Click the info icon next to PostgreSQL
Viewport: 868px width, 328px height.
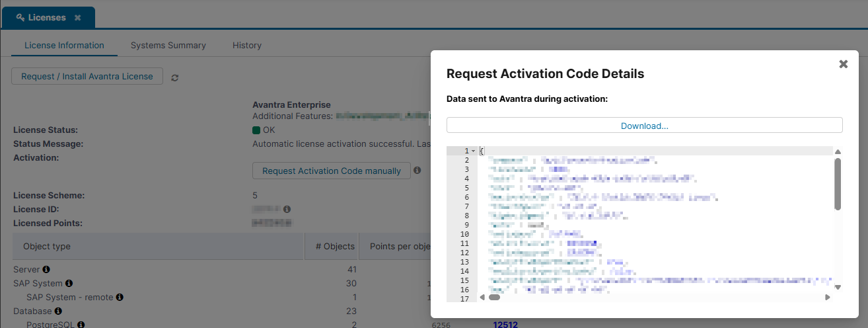point(81,325)
